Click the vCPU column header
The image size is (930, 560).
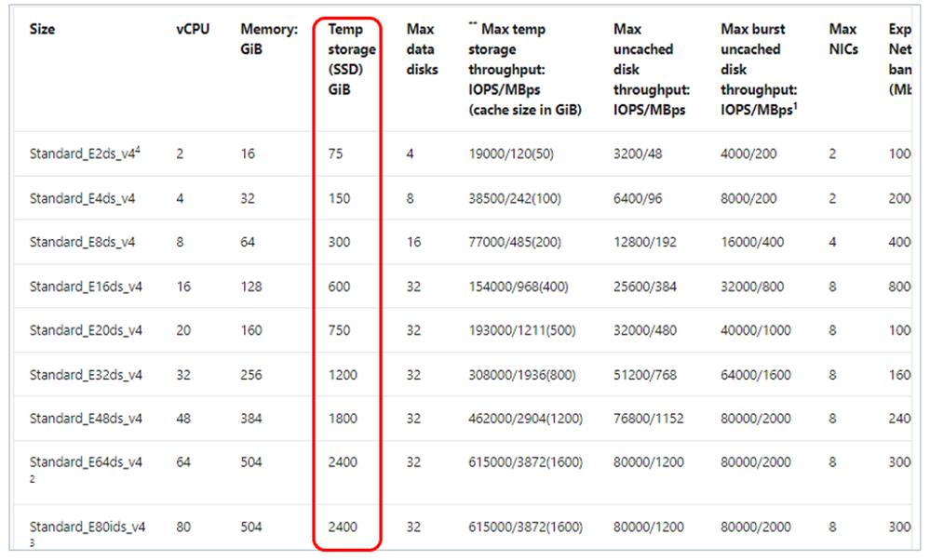coord(193,29)
